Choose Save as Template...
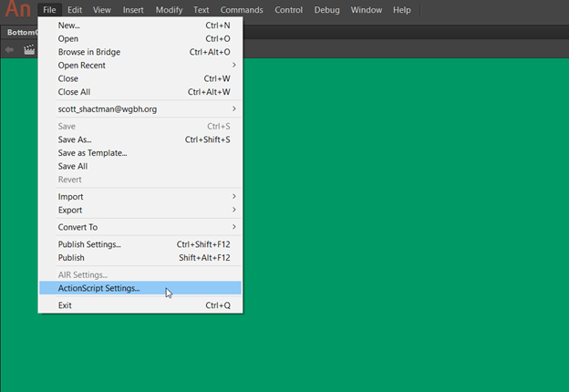Viewport: 569px width, 392px height. coord(140,153)
